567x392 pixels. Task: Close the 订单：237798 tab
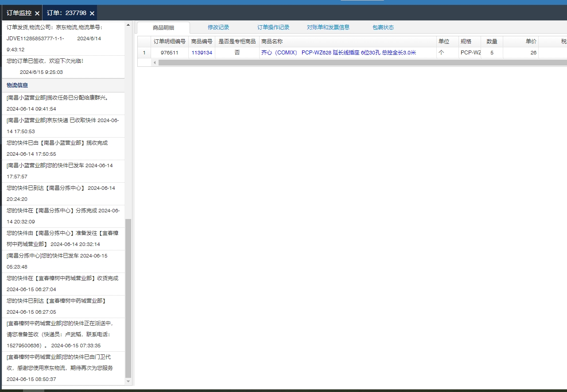(92, 13)
